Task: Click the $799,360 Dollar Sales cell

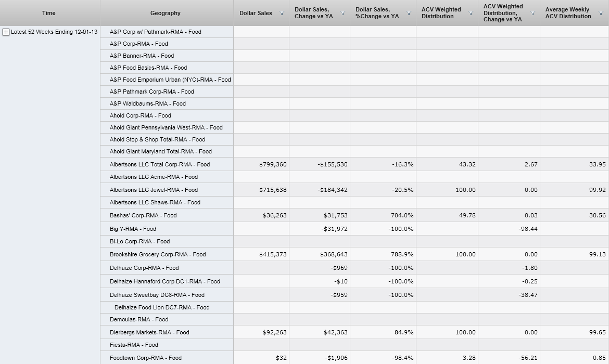Action: click(273, 164)
